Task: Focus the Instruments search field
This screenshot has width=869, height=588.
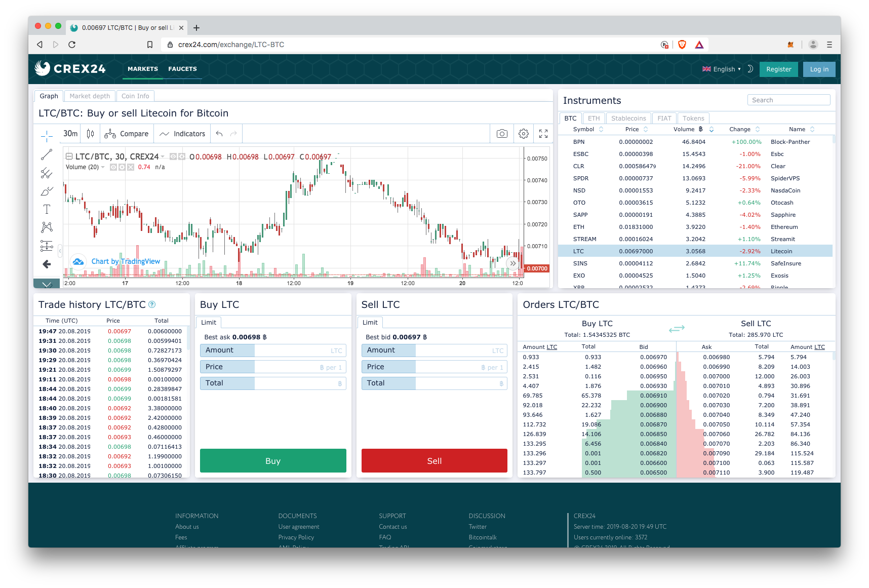Action: [x=788, y=100]
